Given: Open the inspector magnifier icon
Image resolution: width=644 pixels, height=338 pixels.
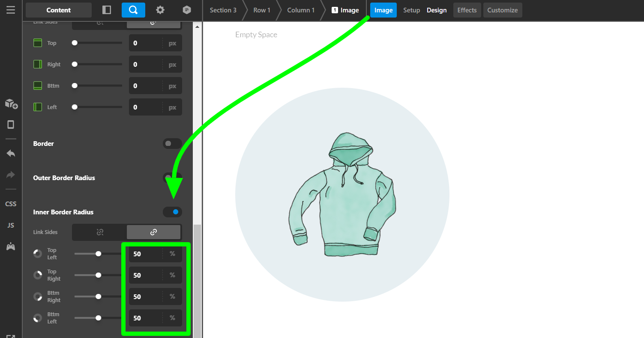Looking at the screenshot, I should click(x=133, y=10).
